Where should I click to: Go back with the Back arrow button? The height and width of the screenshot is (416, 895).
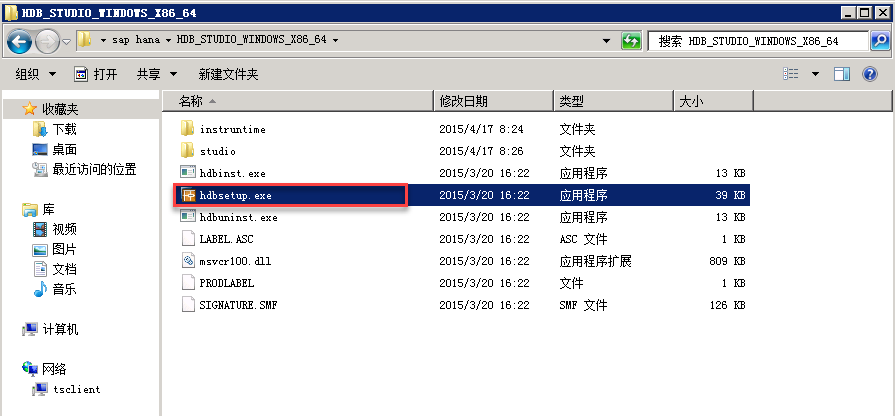pos(19,41)
